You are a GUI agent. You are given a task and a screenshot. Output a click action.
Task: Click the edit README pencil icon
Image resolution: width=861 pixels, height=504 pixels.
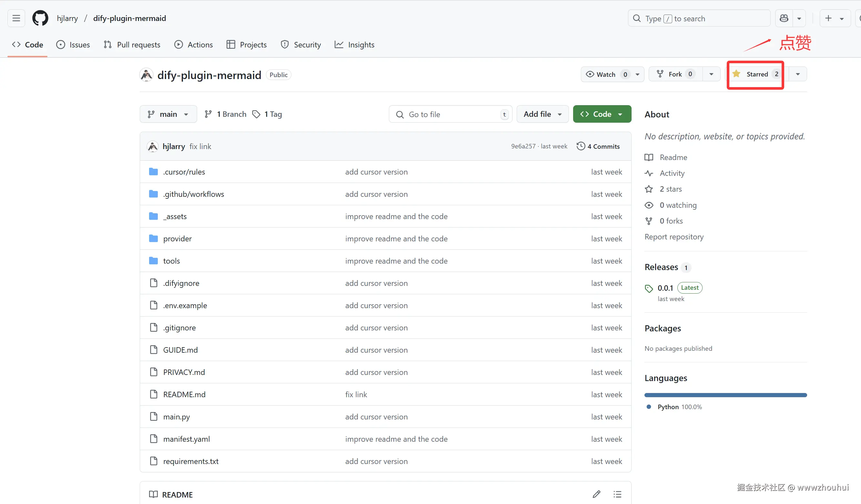597,494
